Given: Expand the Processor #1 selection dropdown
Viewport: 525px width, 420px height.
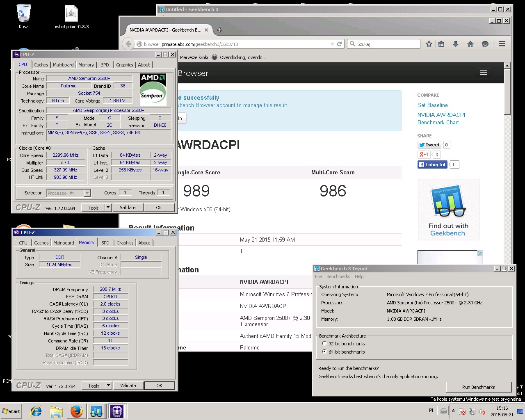Looking at the screenshot, I should [87, 193].
